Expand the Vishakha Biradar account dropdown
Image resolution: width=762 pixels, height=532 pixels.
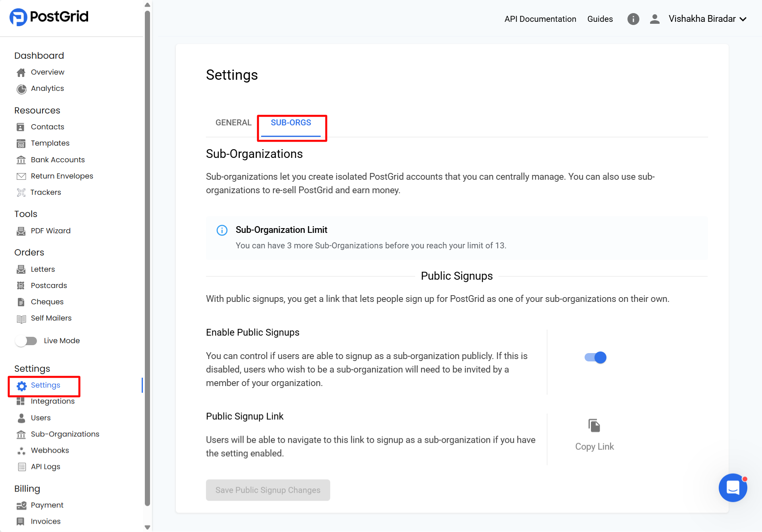pyautogui.click(x=708, y=19)
